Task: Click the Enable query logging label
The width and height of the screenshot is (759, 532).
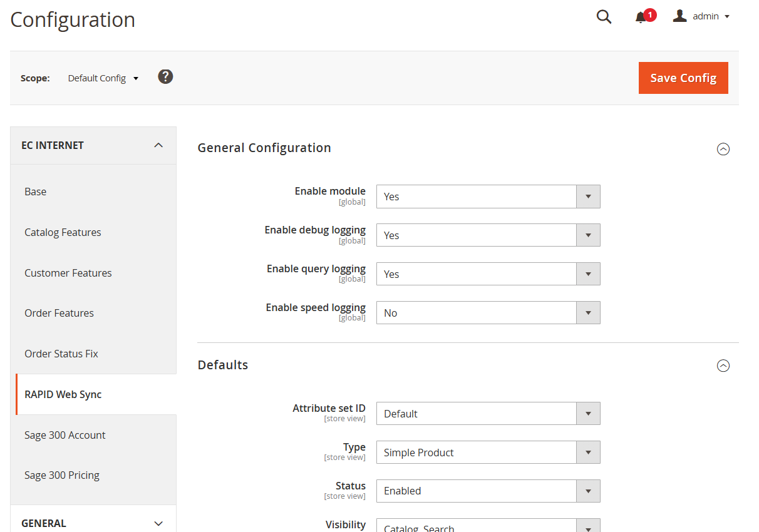Action: [316, 269]
